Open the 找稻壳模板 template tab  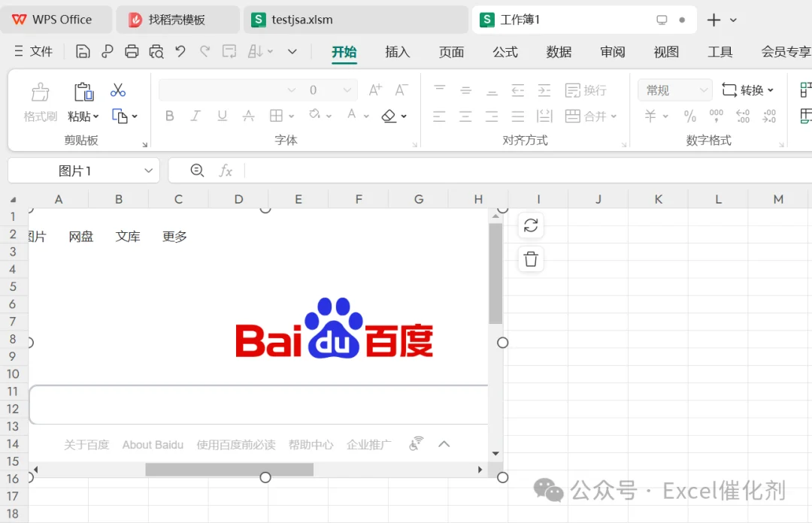[x=177, y=20]
